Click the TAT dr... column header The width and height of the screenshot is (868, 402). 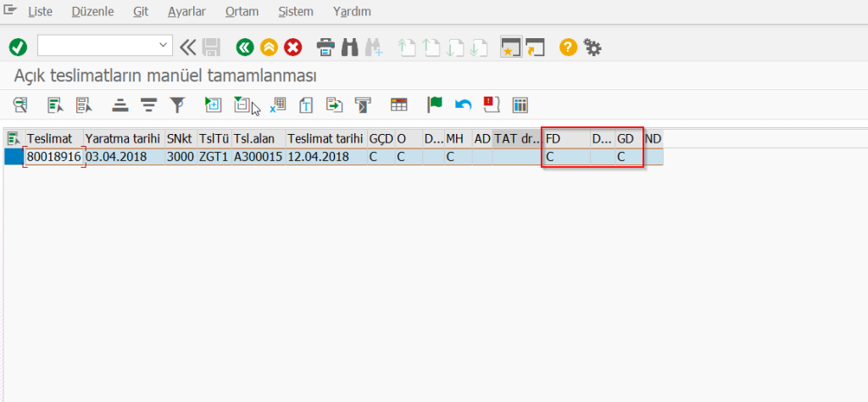pos(518,139)
